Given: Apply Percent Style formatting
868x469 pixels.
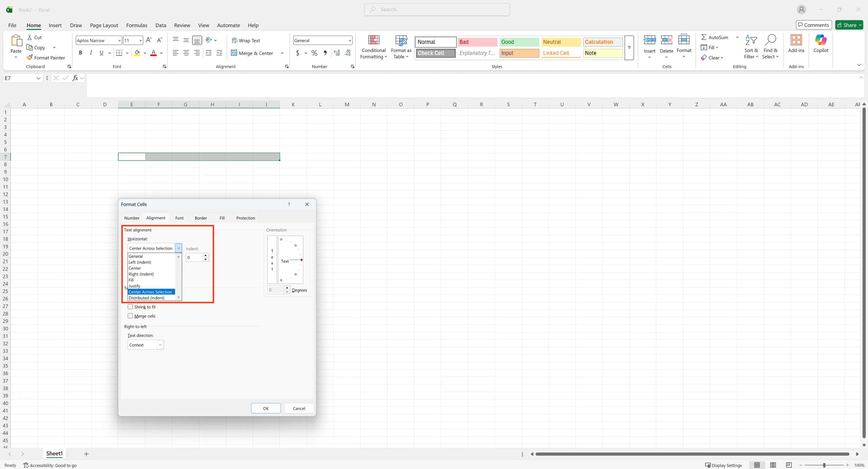Looking at the screenshot, I should (x=314, y=53).
